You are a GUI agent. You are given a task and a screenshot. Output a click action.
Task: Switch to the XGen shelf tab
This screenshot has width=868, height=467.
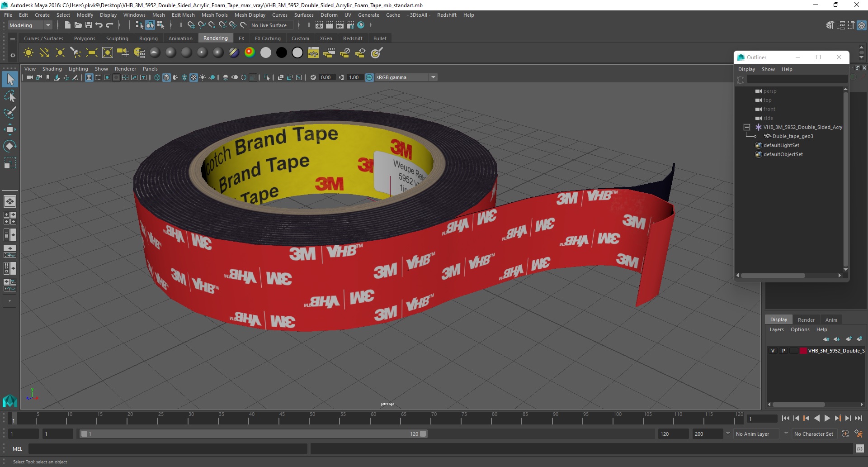tap(326, 38)
